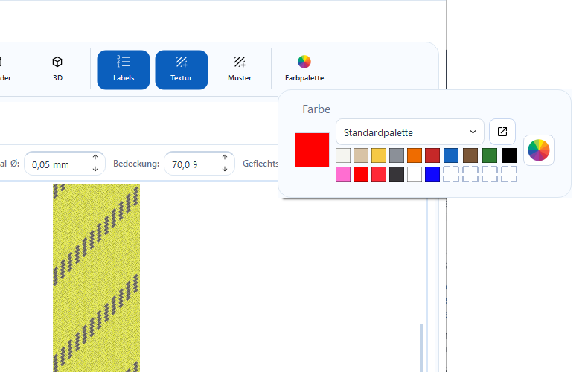Select the medium blue swatch in top row
This screenshot has width=588, height=372.
click(451, 155)
